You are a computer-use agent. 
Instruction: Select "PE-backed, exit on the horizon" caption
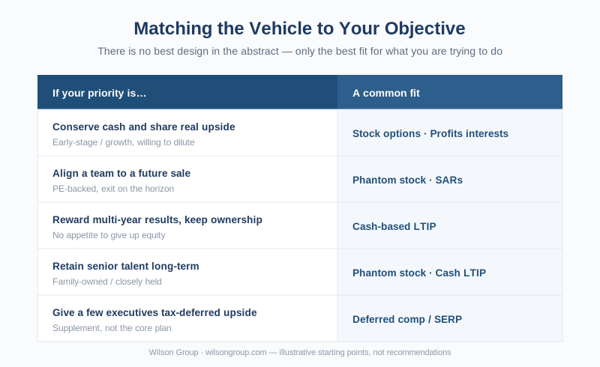point(113,189)
